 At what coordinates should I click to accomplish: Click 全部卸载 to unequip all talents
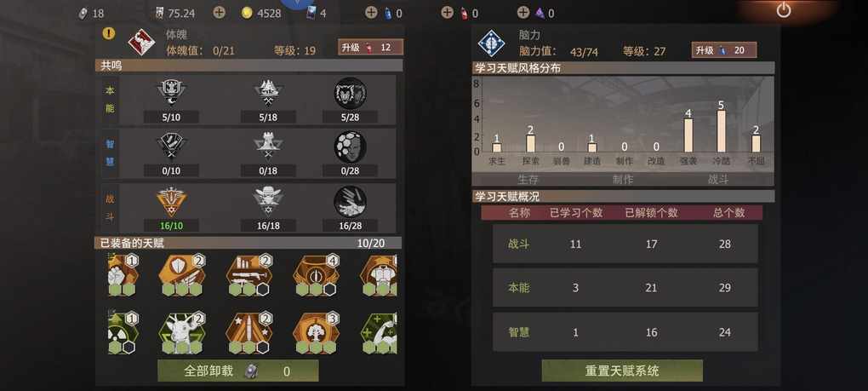click(x=238, y=371)
